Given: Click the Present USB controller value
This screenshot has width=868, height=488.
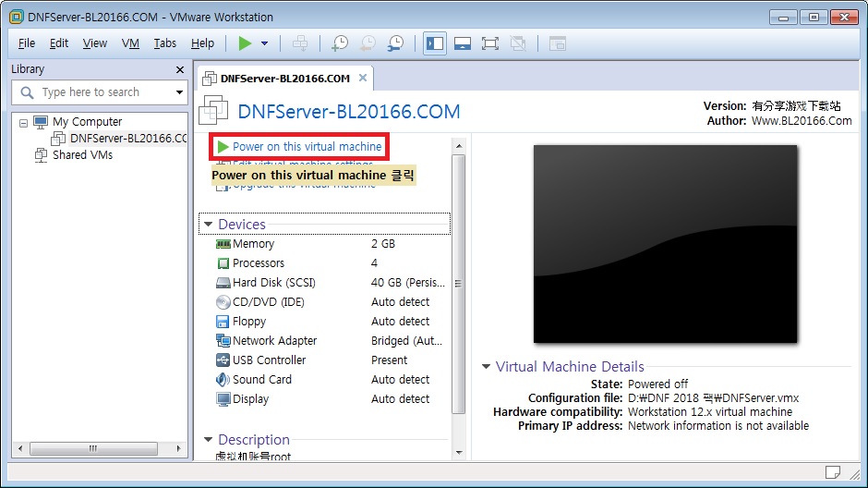Looking at the screenshot, I should point(389,360).
